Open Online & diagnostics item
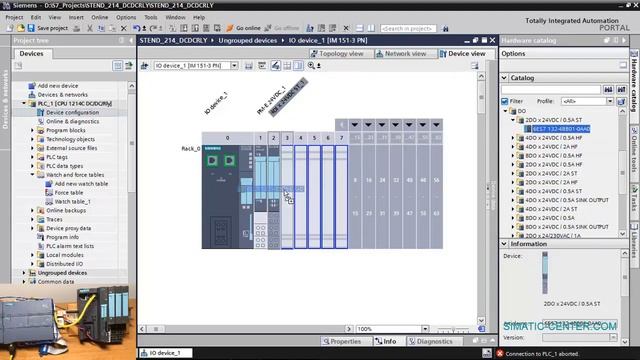 point(72,121)
